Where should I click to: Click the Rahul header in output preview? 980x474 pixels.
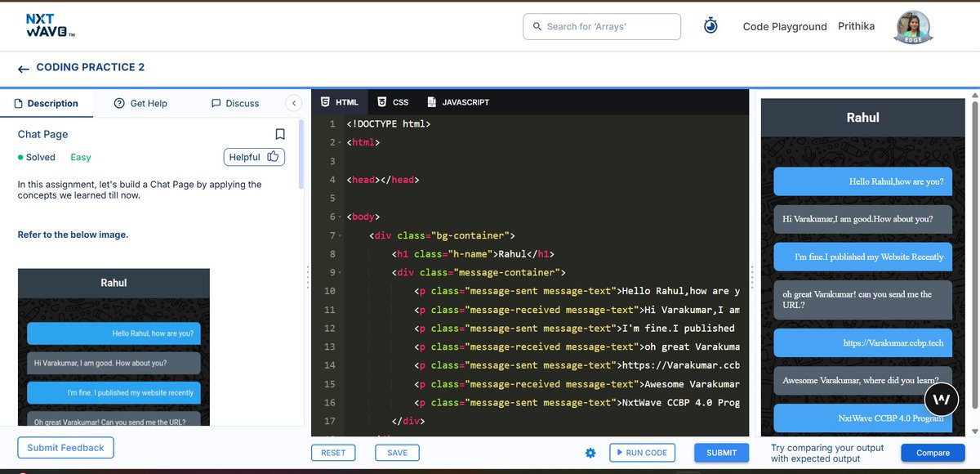[x=863, y=118]
